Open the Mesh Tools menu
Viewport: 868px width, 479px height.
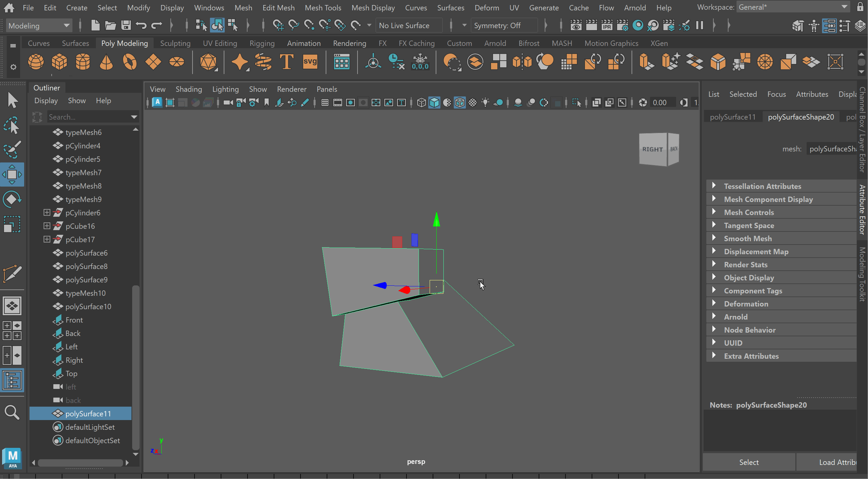pyautogui.click(x=322, y=7)
